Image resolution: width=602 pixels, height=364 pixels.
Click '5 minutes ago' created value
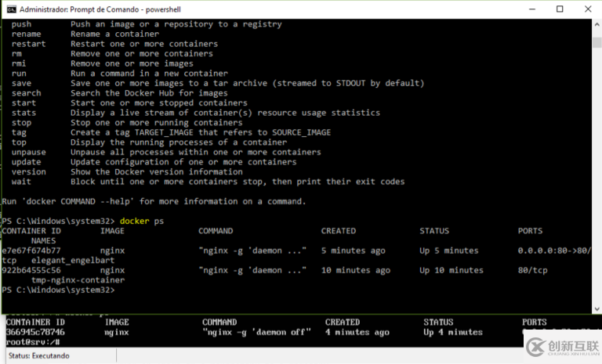354,250
